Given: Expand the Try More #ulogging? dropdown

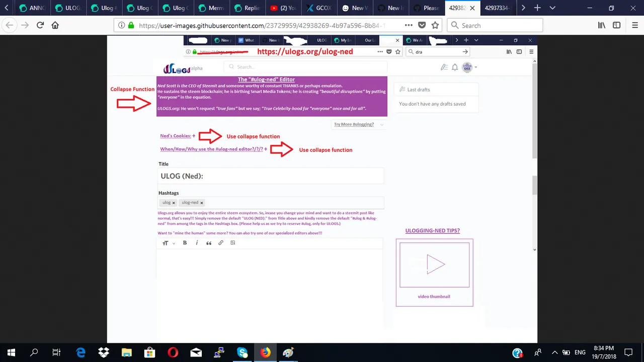Looking at the screenshot, I should click(359, 124).
